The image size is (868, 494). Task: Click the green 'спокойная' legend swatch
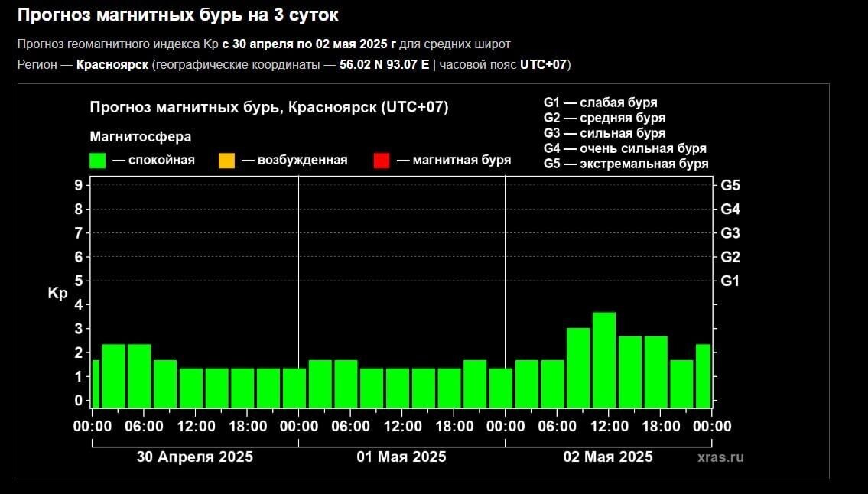[x=97, y=161]
